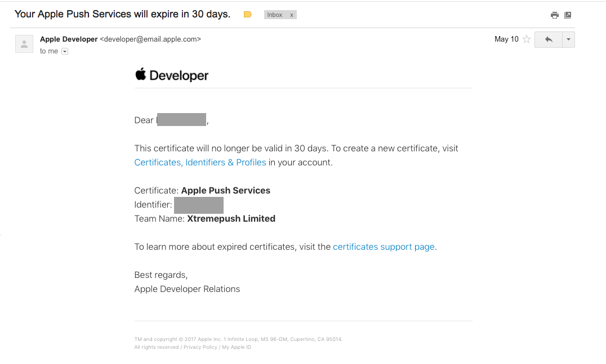Open Certificates, Identifiers & Profiles link
Image resolution: width=606 pixels, height=364 pixels.
click(200, 163)
